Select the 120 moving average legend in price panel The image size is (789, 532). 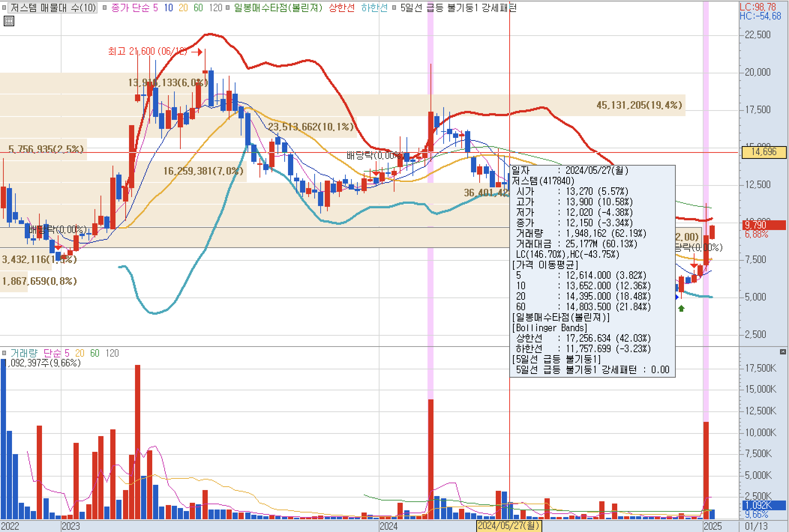click(216, 8)
